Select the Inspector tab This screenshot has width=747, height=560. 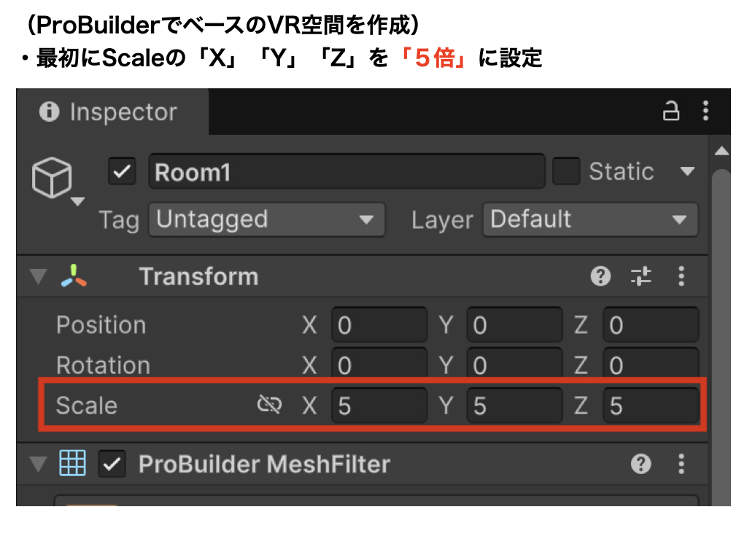click(x=112, y=112)
